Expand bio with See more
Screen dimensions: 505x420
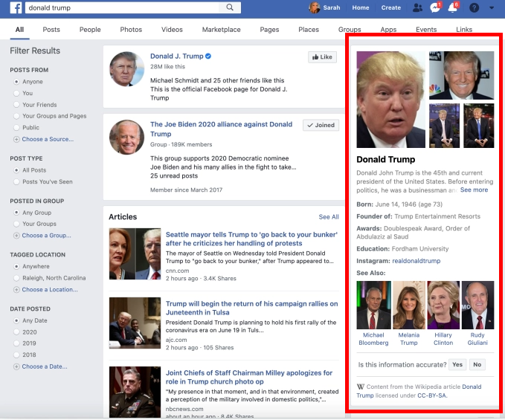pyautogui.click(x=474, y=190)
